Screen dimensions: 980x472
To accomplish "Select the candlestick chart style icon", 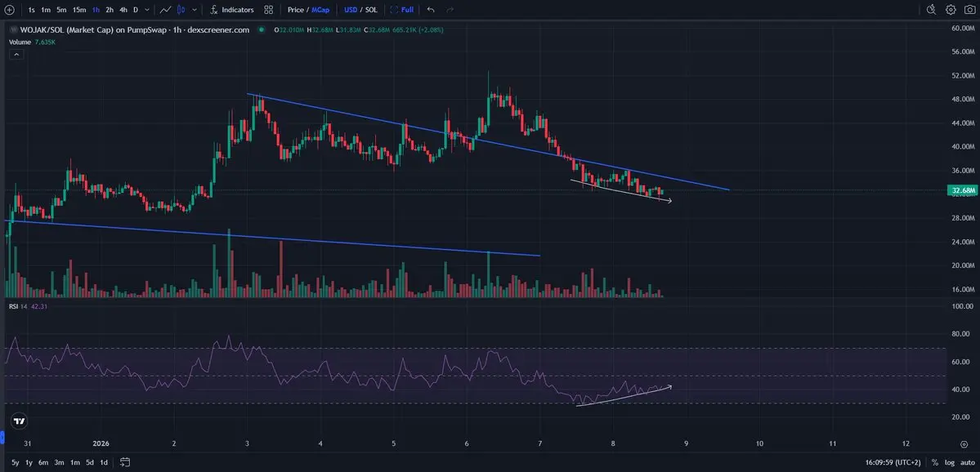I will (x=181, y=10).
